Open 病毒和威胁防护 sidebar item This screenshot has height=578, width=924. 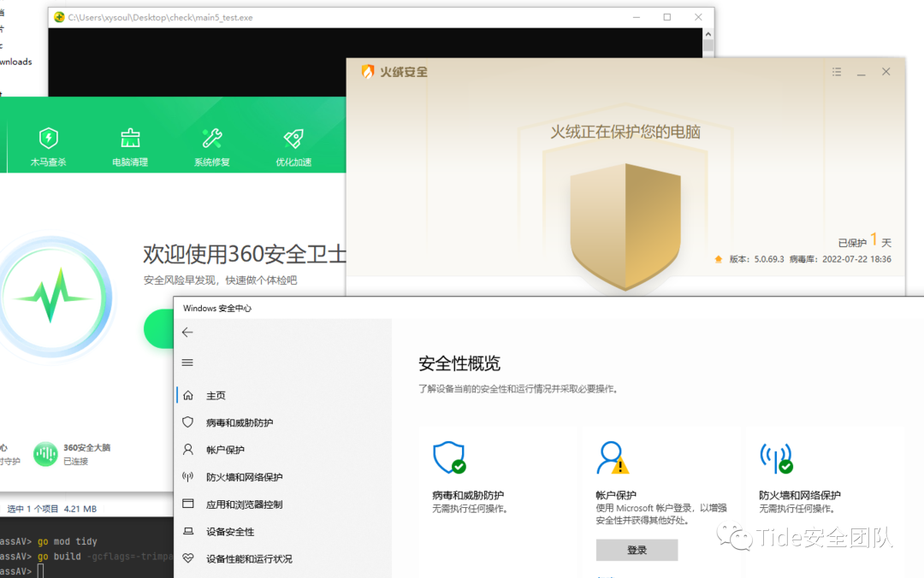284,422
